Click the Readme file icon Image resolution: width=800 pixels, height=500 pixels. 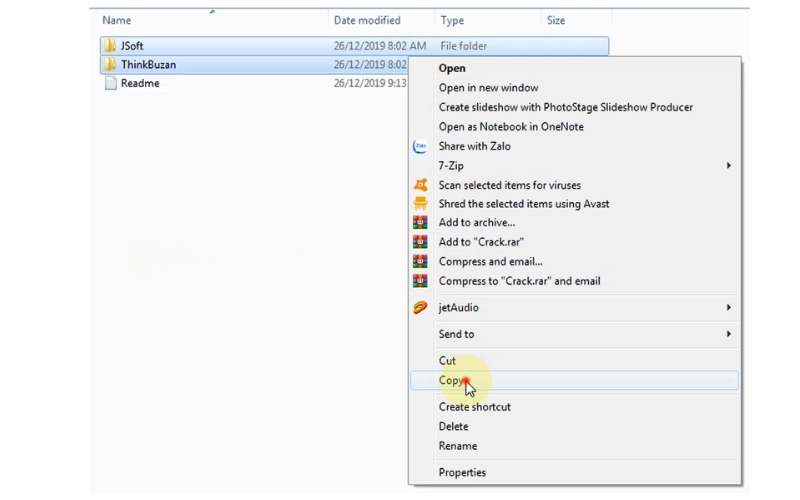[110, 83]
